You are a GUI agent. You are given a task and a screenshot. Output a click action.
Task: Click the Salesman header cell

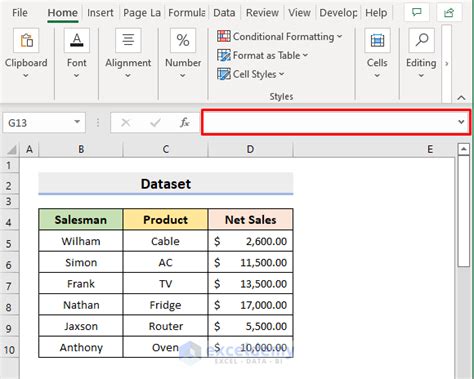[81, 220]
